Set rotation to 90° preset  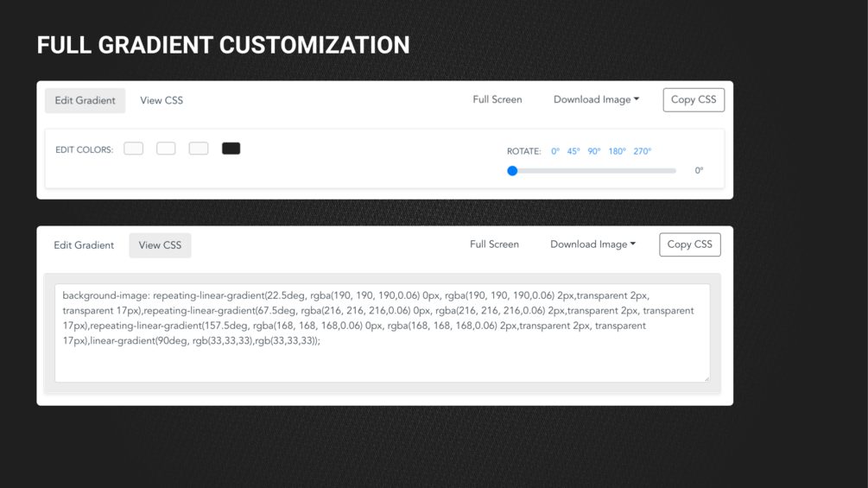(x=594, y=151)
